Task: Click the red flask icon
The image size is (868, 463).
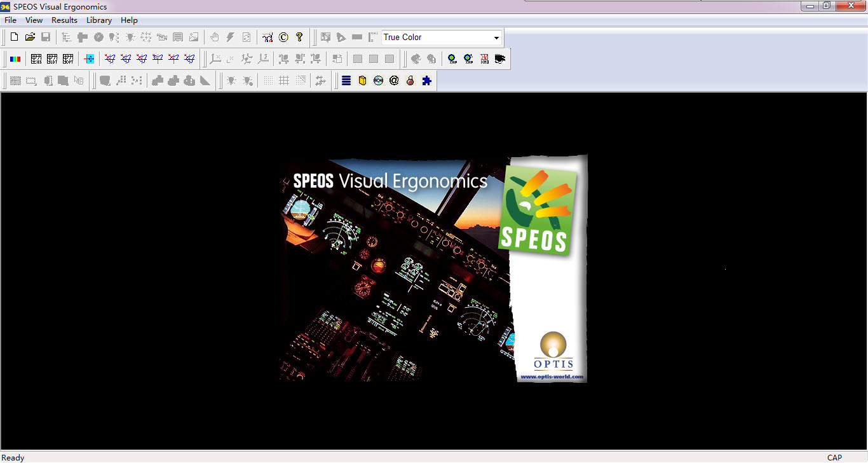Action: tap(410, 81)
